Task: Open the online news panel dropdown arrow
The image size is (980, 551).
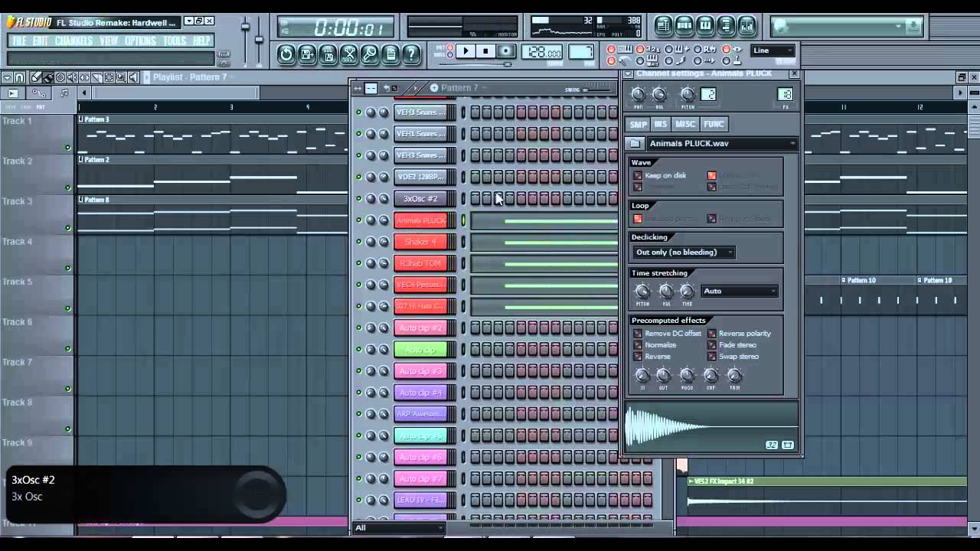Action: pos(898,27)
